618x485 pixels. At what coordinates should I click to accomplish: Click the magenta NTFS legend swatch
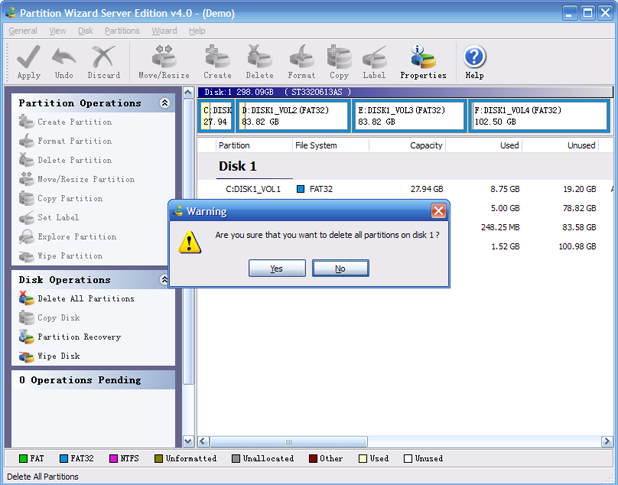pos(114,459)
